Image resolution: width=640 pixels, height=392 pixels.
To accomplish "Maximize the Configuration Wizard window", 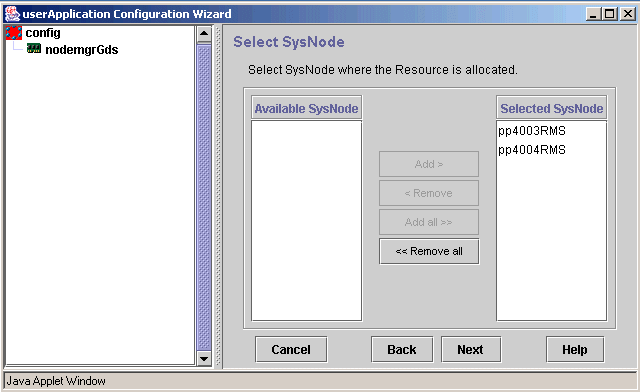I will [610, 14].
